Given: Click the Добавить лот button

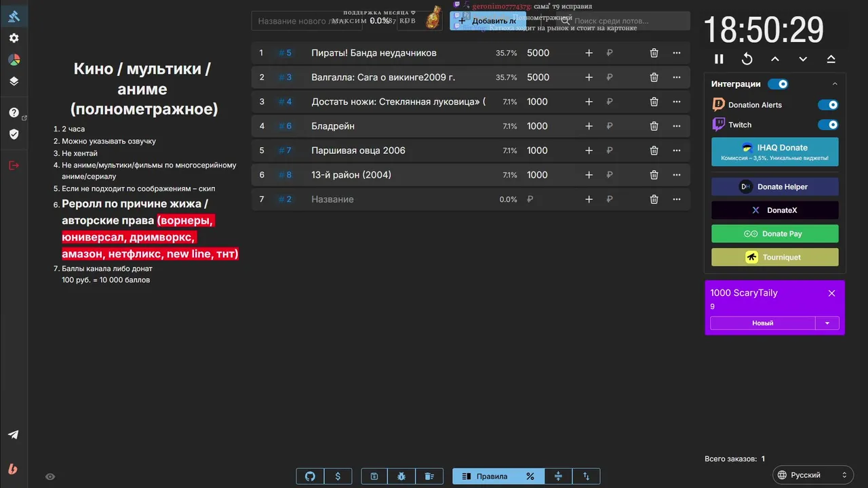Looking at the screenshot, I should tap(488, 21).
